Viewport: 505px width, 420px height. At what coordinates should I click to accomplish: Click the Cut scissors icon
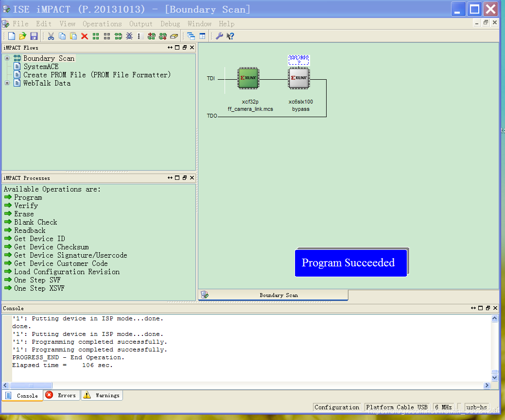coord(51,36)
